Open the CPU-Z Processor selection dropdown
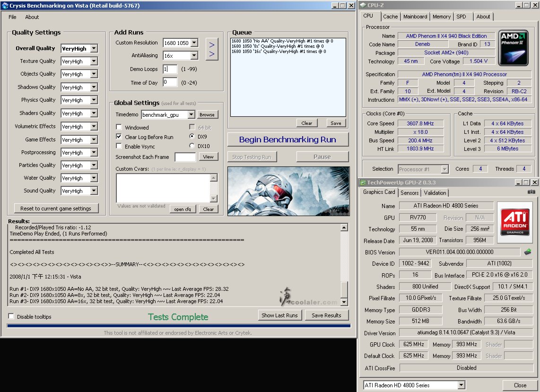540x392 pixels. click(x=444, y=169)
